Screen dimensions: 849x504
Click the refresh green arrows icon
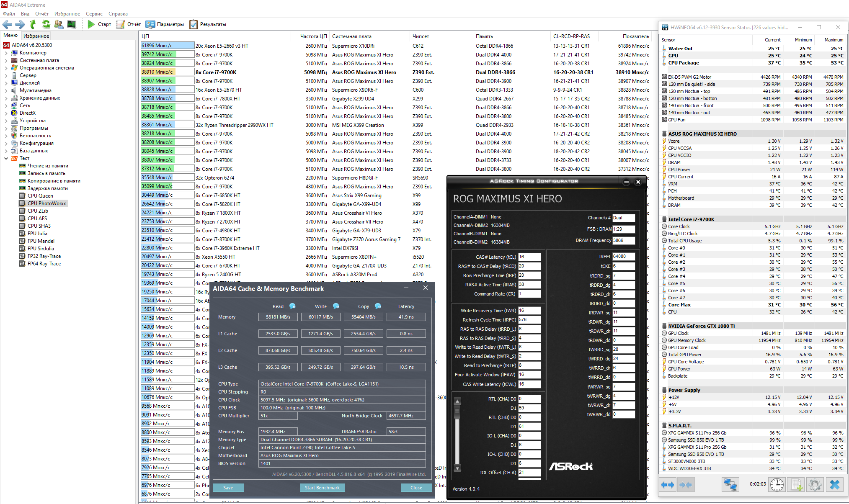click(46, 24)
